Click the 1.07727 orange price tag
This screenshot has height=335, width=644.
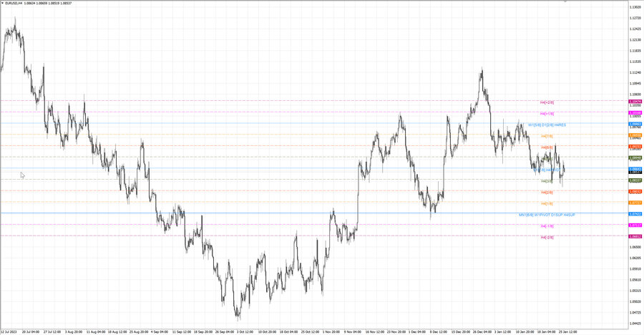635,203
